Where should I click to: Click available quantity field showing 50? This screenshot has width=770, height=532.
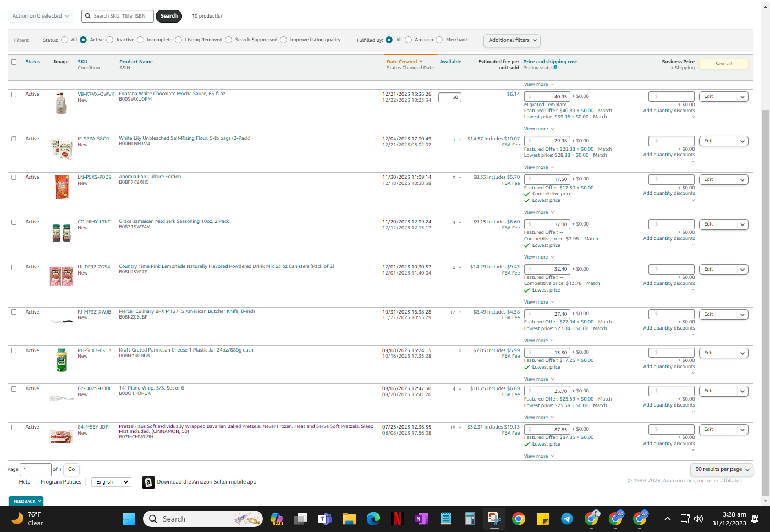449,97
